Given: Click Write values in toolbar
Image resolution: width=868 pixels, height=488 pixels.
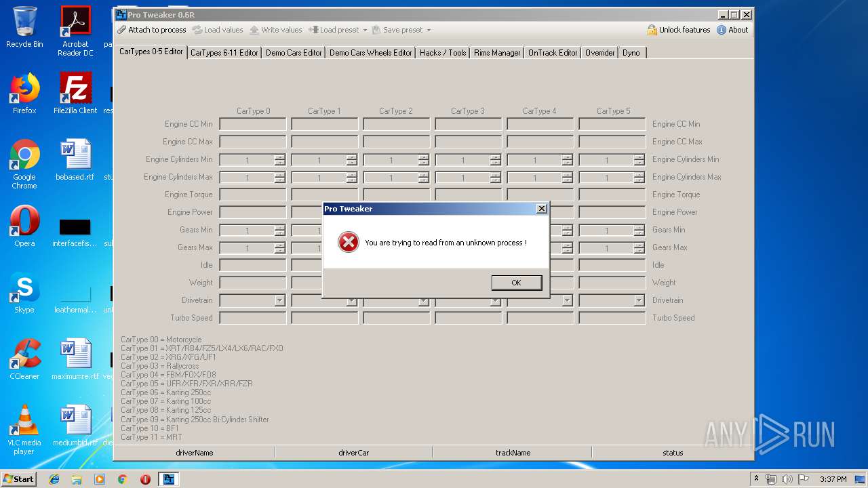Looking at the screenshot, I should (x=276, y=30).
